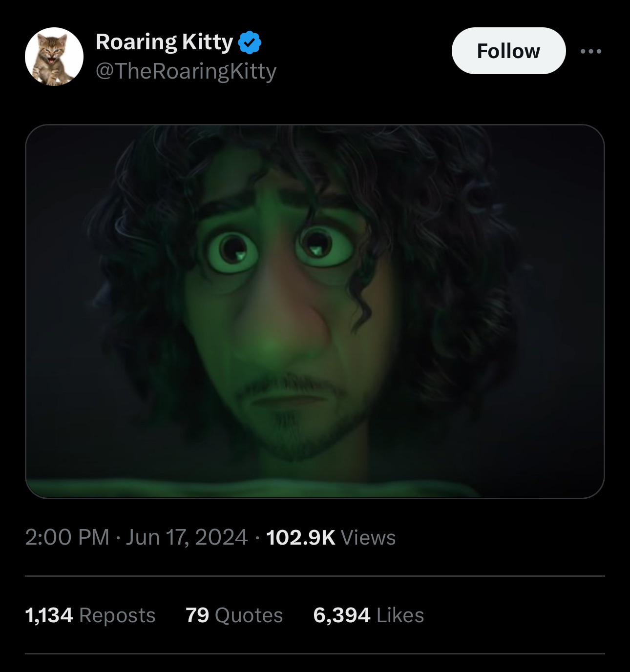Visit the @TheRoaringKitty handle link
Image resolution: width=630 pixels, height=672 pixels.
[x=186, y=71]
